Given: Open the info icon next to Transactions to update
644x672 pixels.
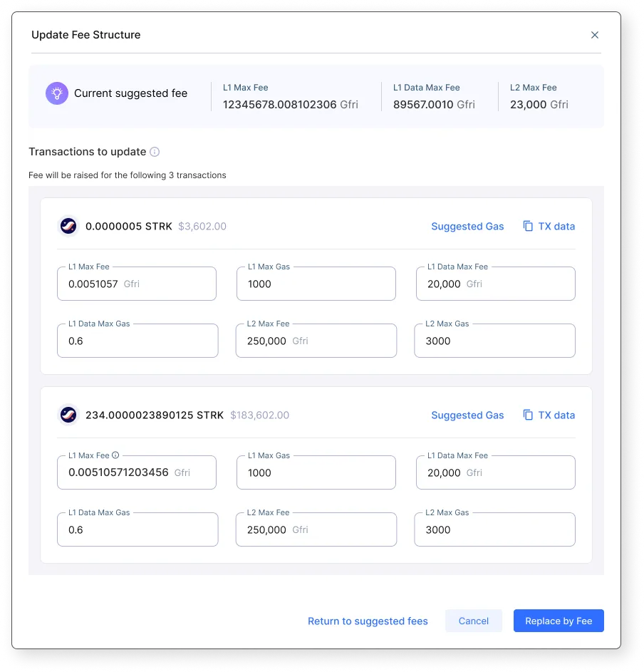Looking at the screenshot, I should pos(155,152).
